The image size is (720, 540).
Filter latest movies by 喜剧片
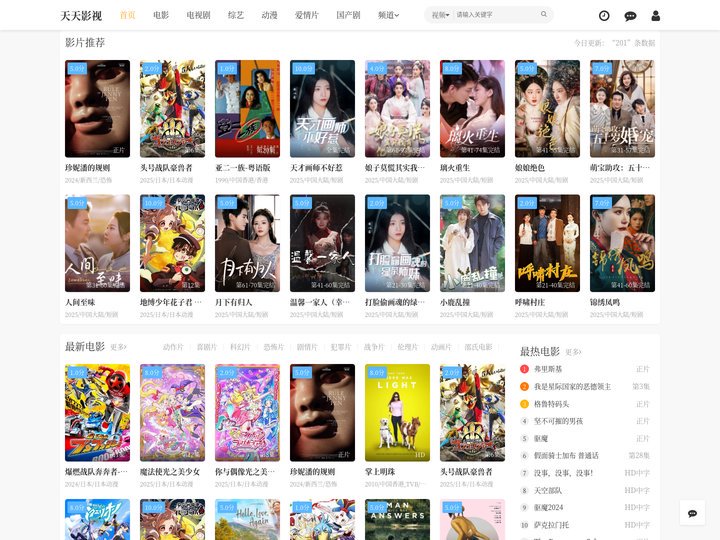(x=207, y=347)
